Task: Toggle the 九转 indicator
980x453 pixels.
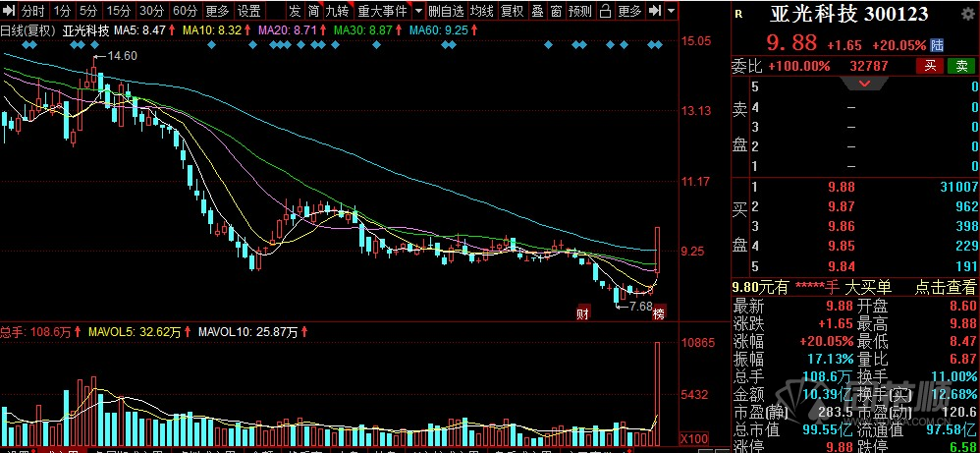Action: [x=337, y=11]
